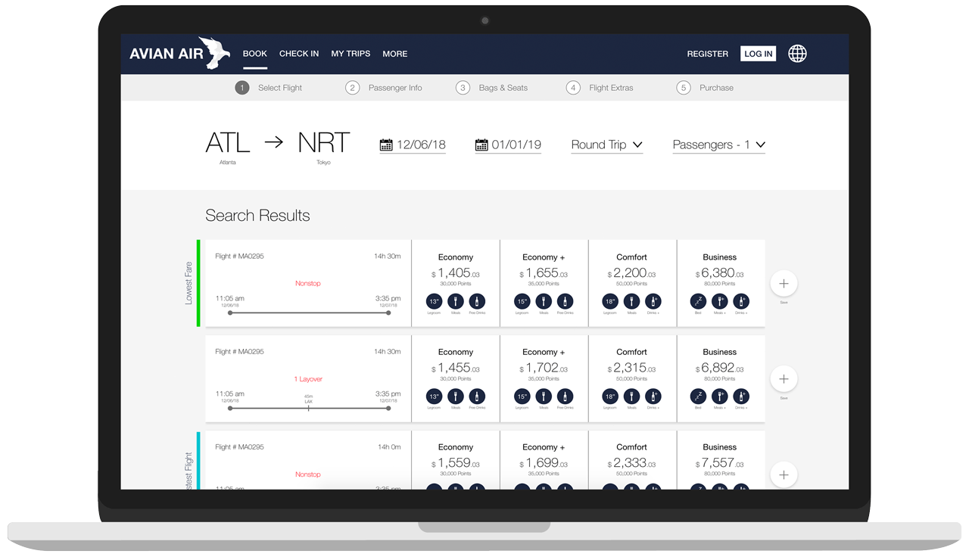Click the REGISTER link
This screenshot has height=560, width=969.
(x=708, y=54)
